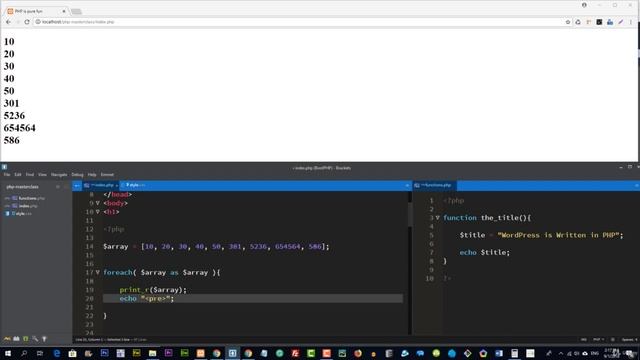Click the Chrome back arrow
The image size is (640, 360).
[x=9, y=22]
